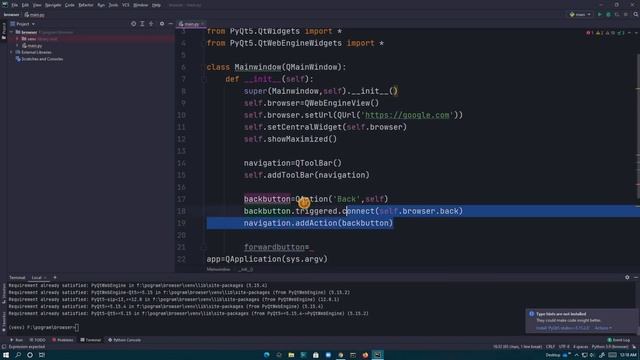Viewport: 640px width, 360px height.
Task: Run the program with green play icon
Action: pyautogui.click(x=600, y=14)
